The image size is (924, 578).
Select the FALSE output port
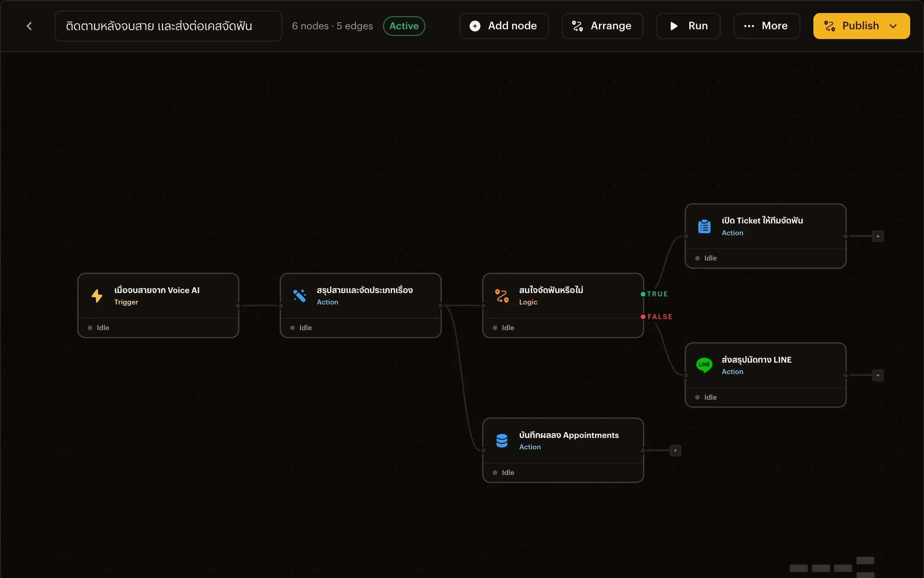643,317
